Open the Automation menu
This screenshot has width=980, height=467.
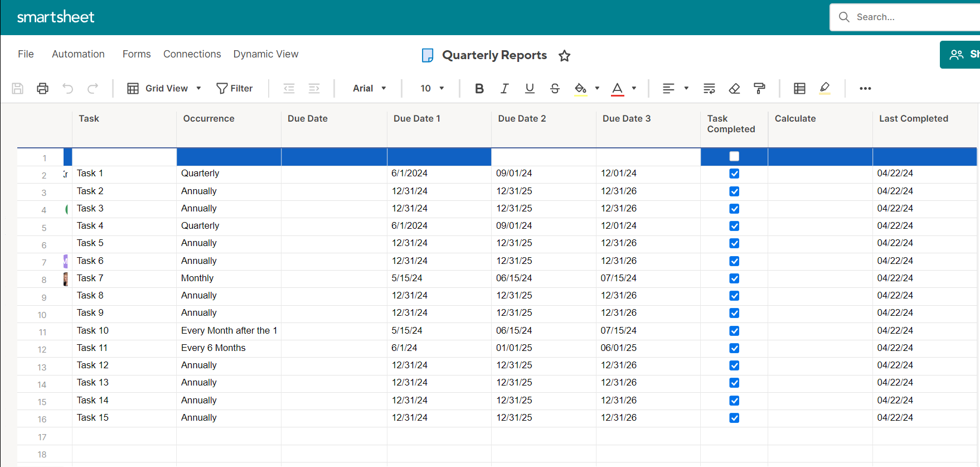78,54
